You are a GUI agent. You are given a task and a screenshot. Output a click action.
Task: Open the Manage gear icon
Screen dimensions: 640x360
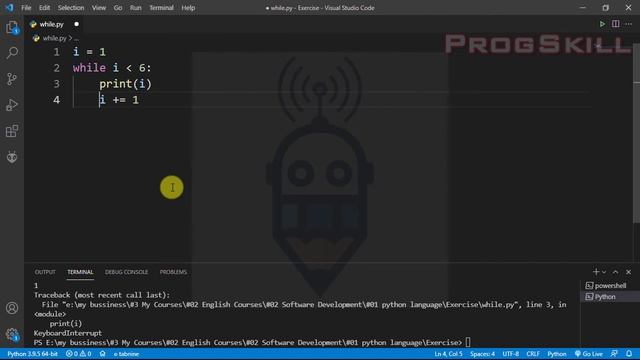point(12,335)
